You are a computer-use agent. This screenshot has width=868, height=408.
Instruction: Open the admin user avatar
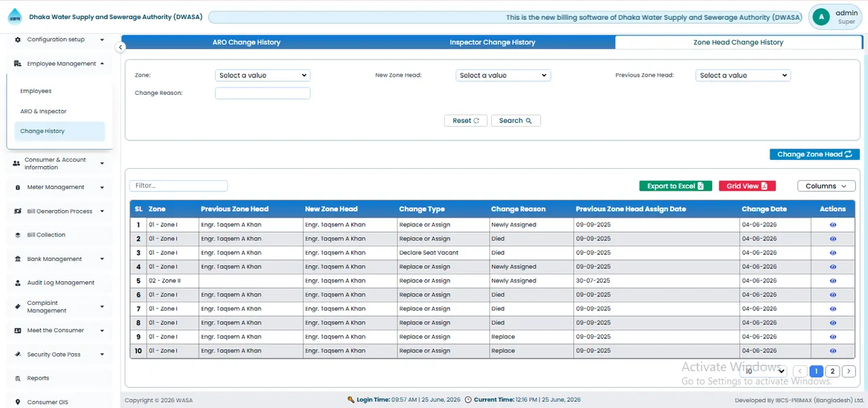coord(821,17)
